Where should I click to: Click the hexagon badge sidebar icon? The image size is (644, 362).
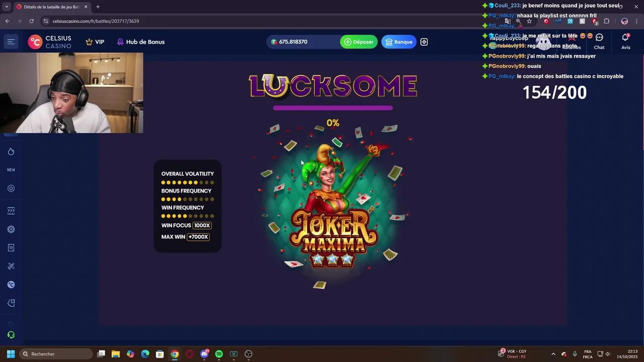click(11, 189)
